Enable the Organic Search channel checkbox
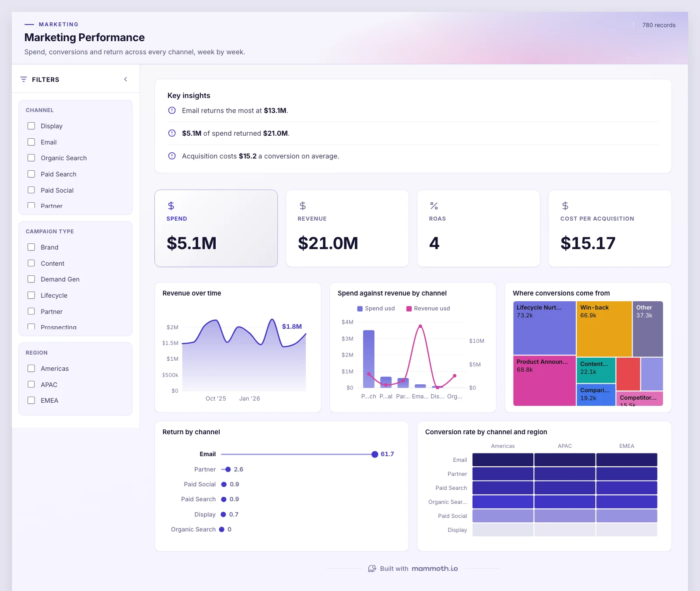 (x=31, y=158)
